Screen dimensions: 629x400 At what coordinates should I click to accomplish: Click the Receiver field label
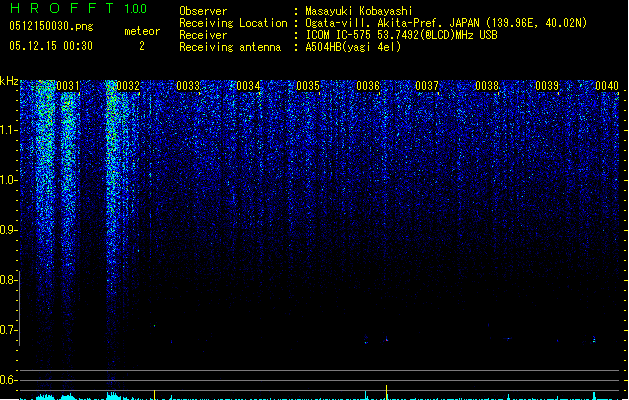coord(203,35)
